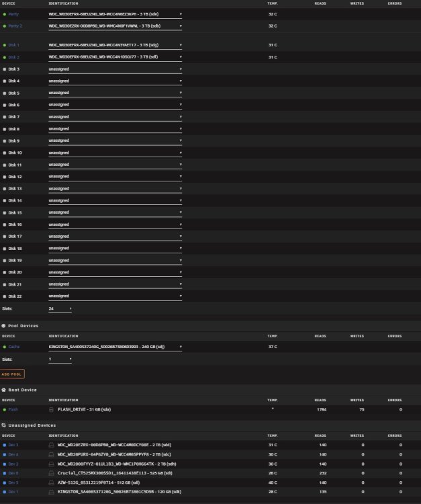Image resolution: width=421 pixels, height=504 pixels.
Task: Click the green status indicator for Disk 2
Action: (5, 58)
